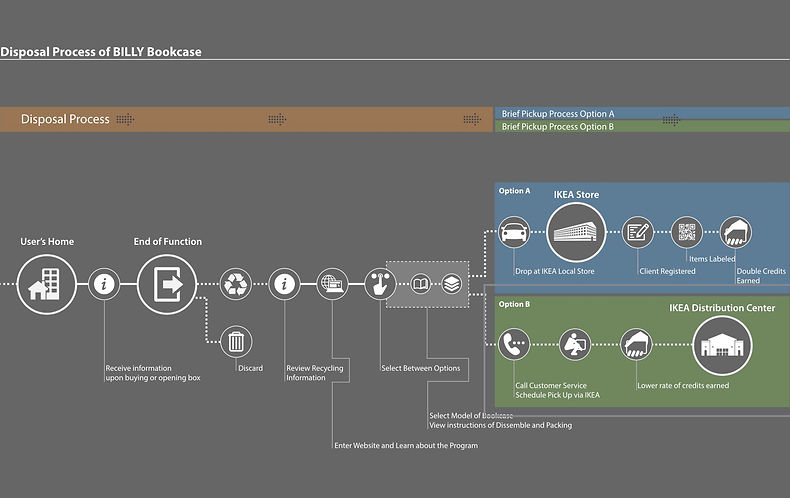Click the car icon in Option A

pos(514,232)
